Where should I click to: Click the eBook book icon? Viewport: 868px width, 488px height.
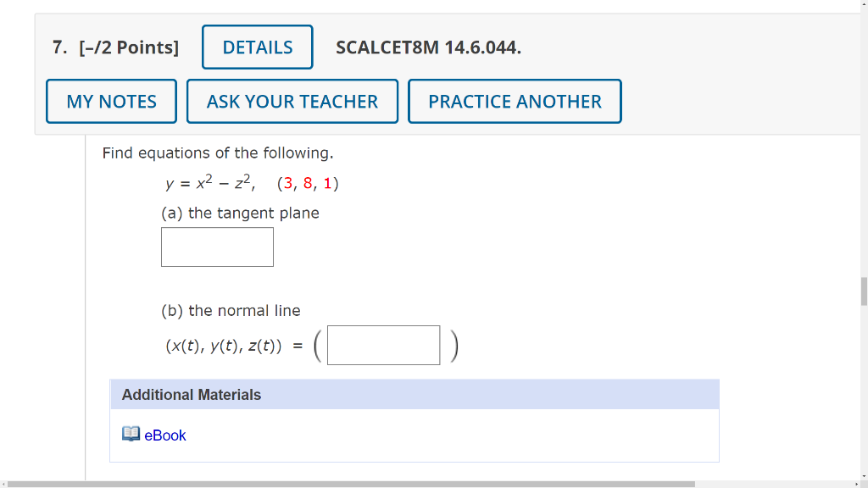[x=131, y=434]
